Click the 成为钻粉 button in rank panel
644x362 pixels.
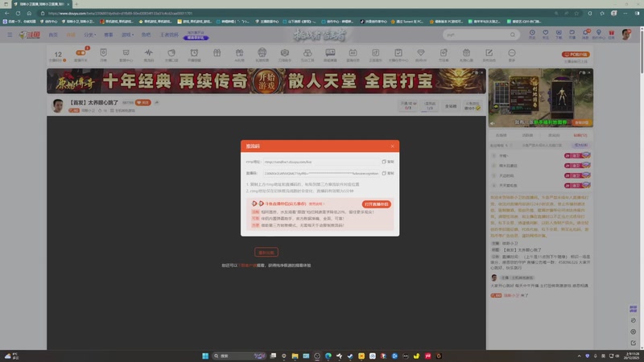[x=580, y=145]
